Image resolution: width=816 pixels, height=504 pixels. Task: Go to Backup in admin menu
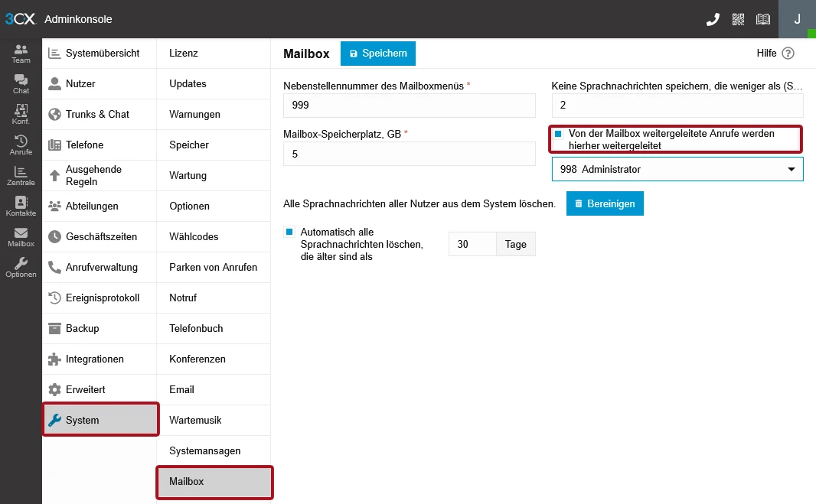(x=82, y=328)
